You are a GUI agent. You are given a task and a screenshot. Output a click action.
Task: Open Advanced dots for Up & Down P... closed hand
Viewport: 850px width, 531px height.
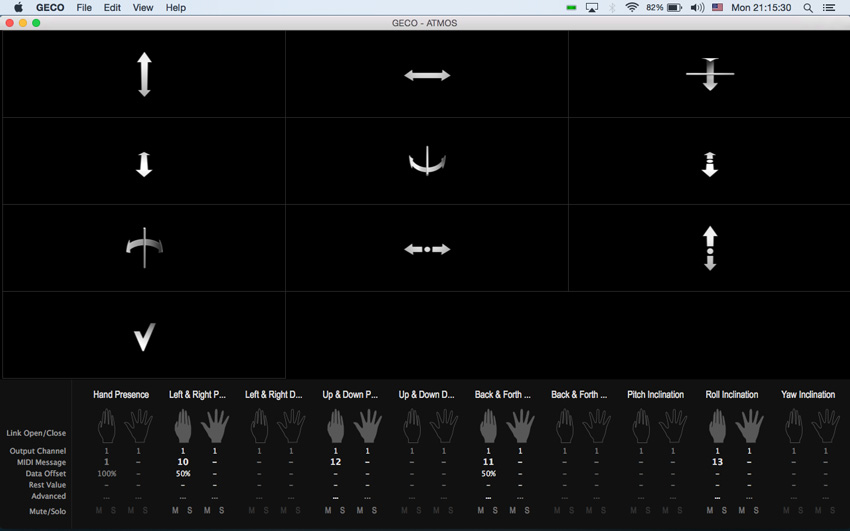pos(336,497)
